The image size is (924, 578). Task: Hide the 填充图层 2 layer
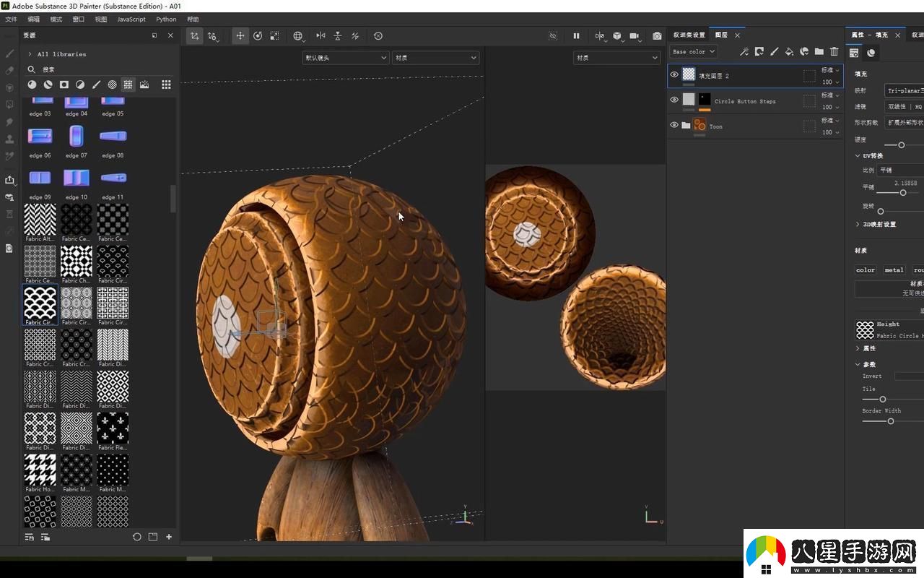tap(674, 75)
